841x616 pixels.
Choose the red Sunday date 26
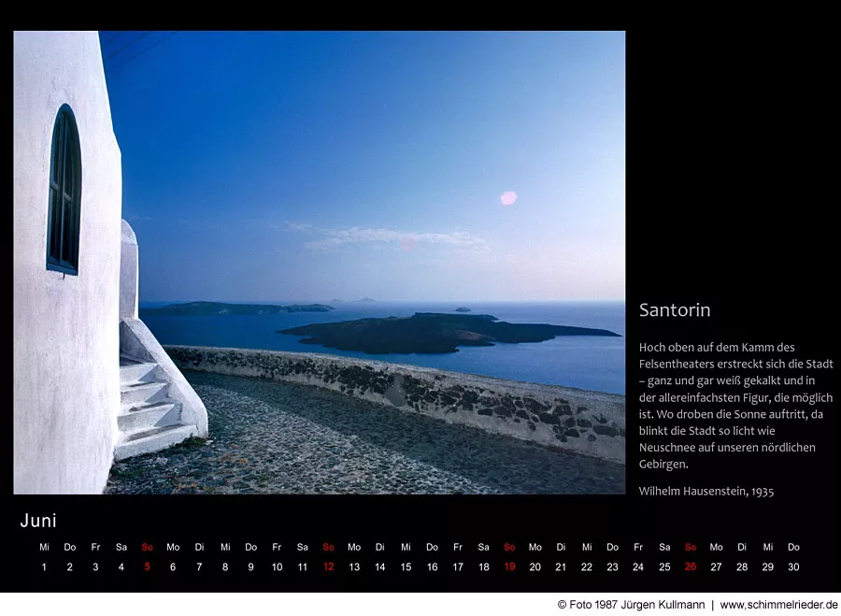[x=690, y=566]
